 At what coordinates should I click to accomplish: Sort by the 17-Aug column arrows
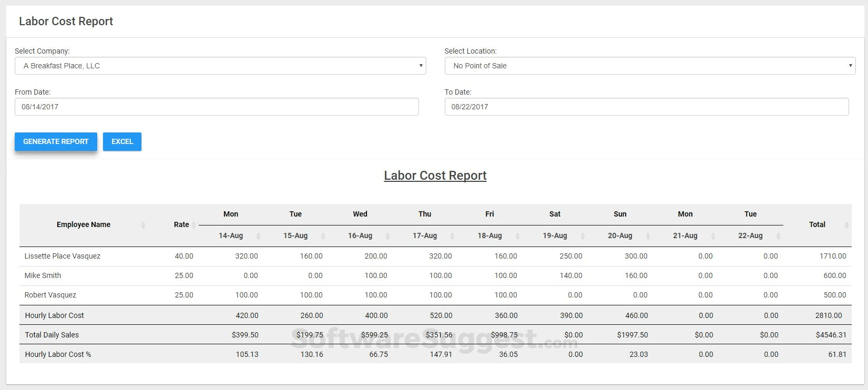click(x=453, y=236)
